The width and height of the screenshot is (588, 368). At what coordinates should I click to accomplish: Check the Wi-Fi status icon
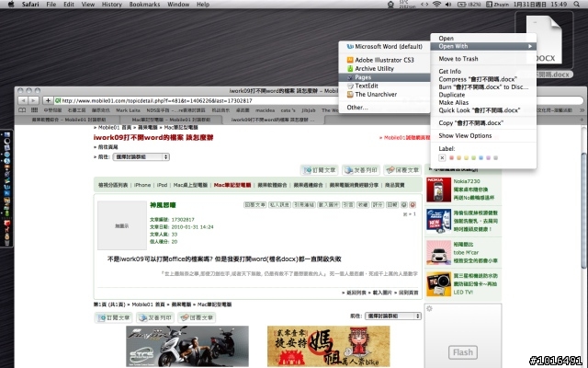point(436,4)
